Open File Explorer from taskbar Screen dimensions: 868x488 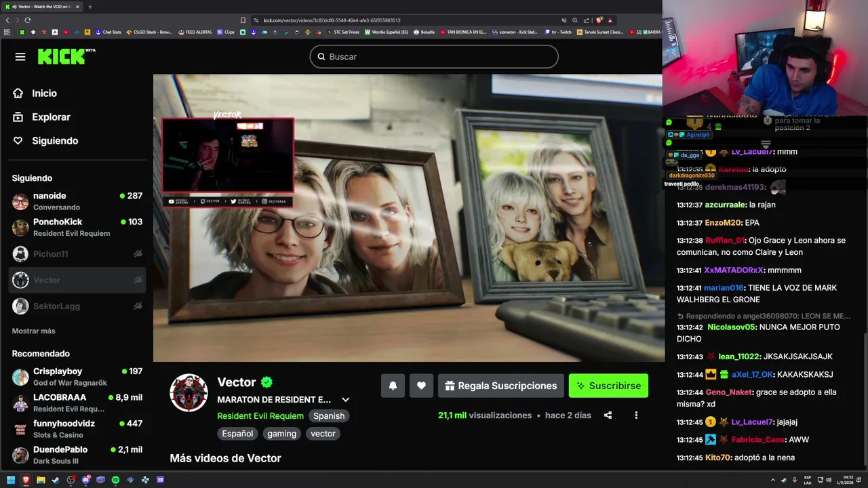[41, 480]
